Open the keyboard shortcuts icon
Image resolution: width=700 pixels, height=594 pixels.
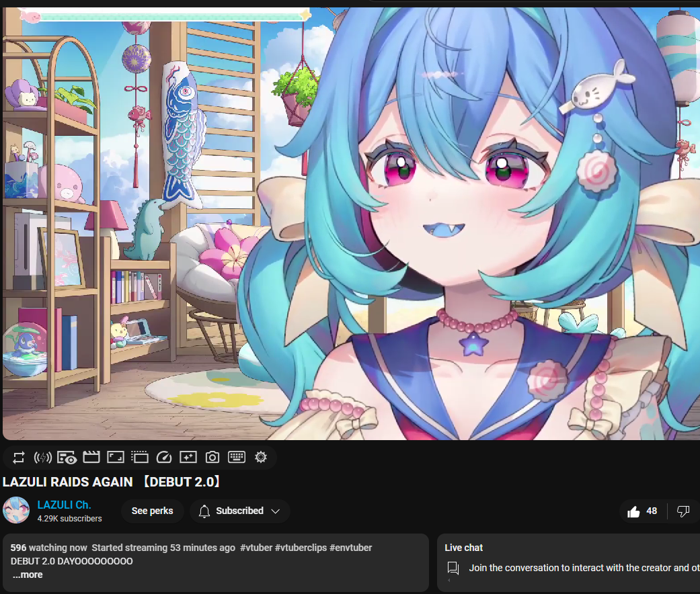click(237, 458)
